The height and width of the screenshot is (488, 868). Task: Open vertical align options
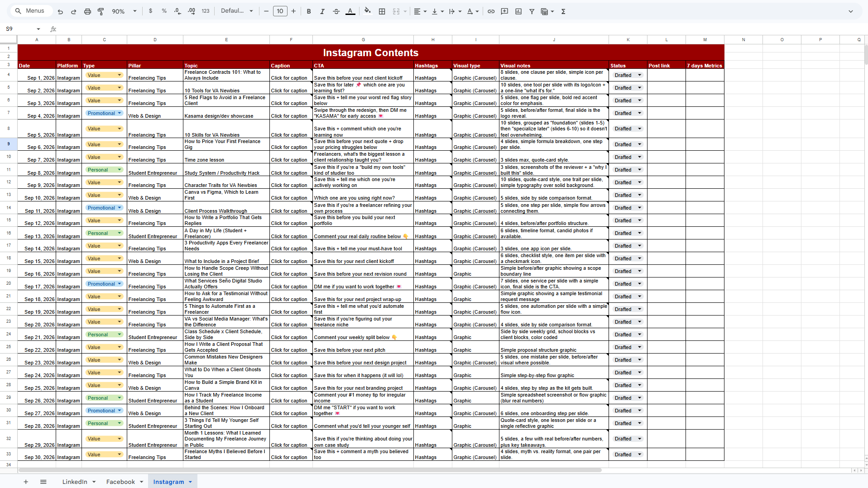pyautogui.click(x=437, y=11)
